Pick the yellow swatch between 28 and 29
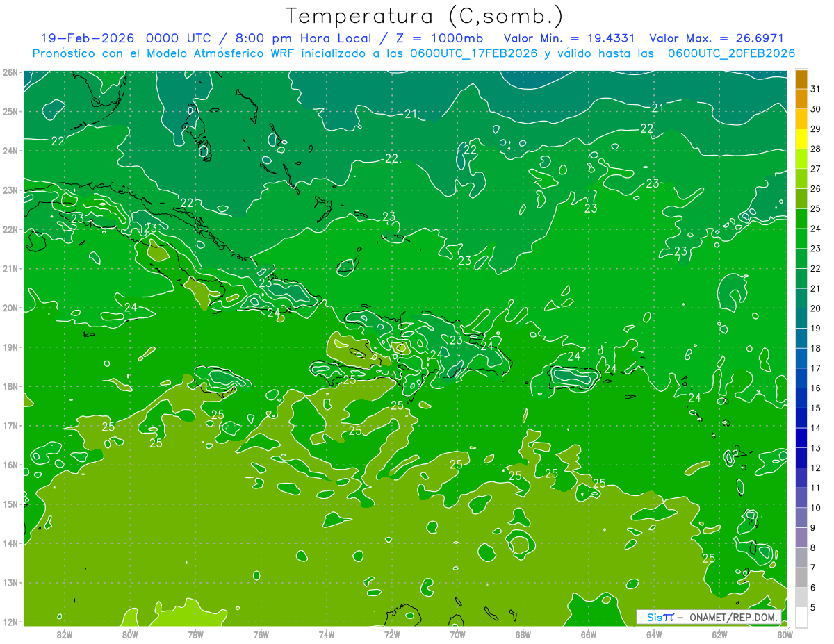834x644 pixels. [x=802, y=139]
